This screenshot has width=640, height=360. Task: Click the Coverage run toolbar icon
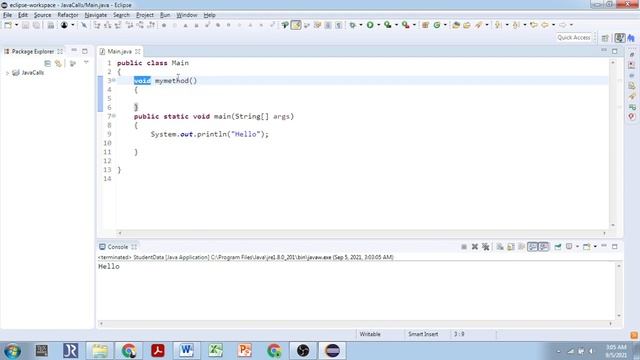(x=387, y=25)
